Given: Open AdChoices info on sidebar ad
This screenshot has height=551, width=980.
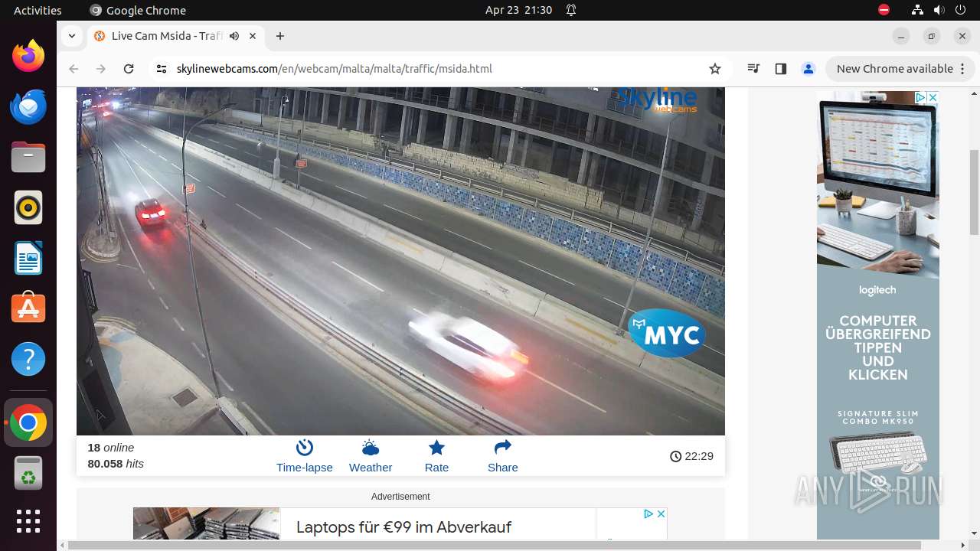Looking at the screenshot, I should point(921,97).
